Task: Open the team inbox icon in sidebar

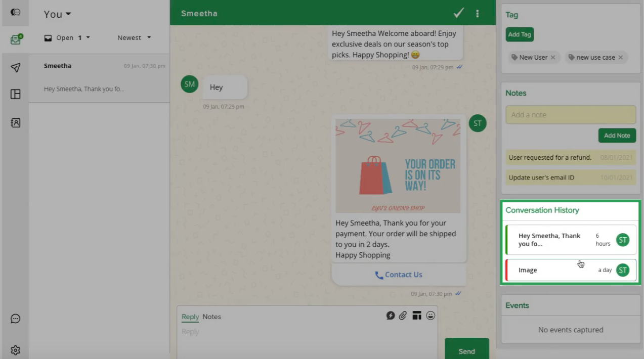Action: (x=16, y=39)
